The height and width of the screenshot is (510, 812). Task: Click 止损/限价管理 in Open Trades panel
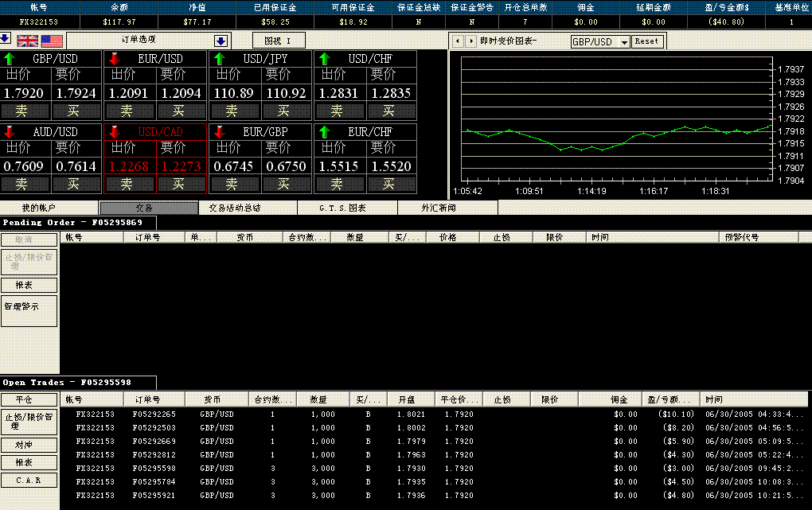(x=29, y=422)
